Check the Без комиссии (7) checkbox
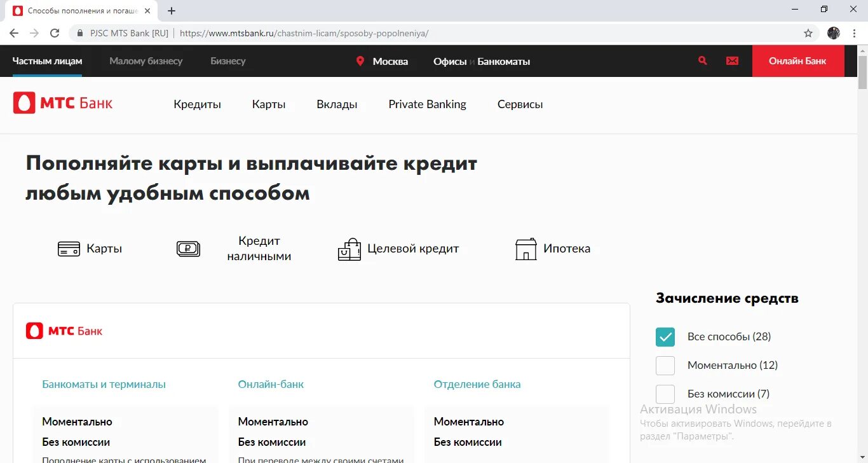 [x=665, y=394]
